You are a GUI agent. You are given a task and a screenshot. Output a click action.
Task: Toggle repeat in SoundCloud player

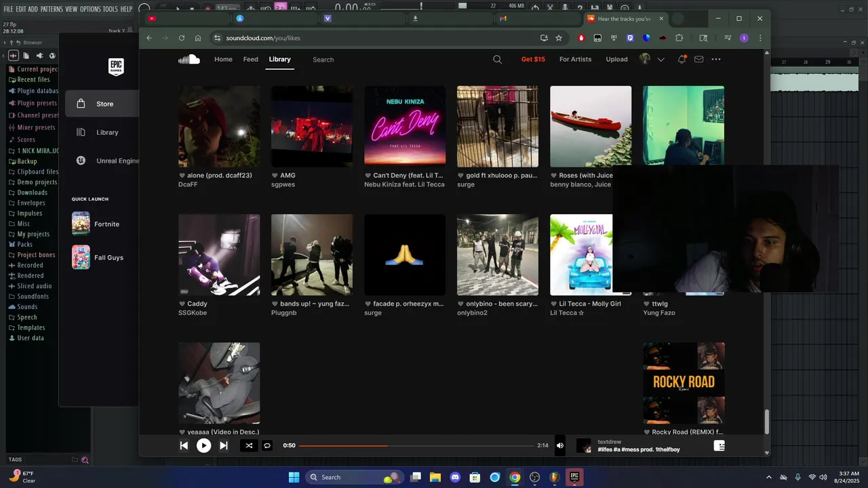267,445
